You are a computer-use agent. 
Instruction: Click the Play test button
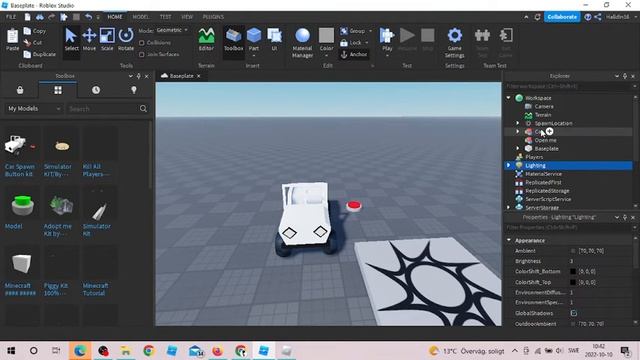(x=387, y=40)
